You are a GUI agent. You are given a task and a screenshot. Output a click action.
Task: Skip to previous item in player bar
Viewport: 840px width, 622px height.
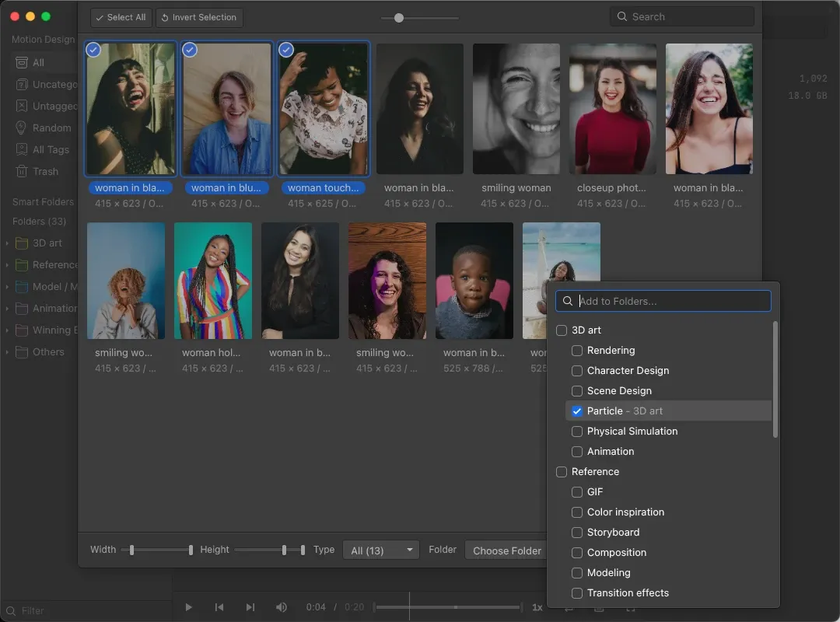219,607
